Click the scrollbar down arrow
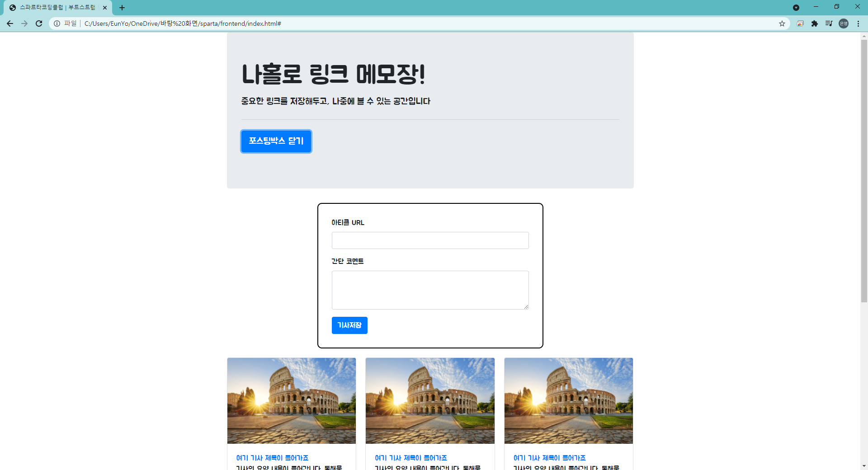The width and height of the screenshot is (868, 470). (864, 465)
